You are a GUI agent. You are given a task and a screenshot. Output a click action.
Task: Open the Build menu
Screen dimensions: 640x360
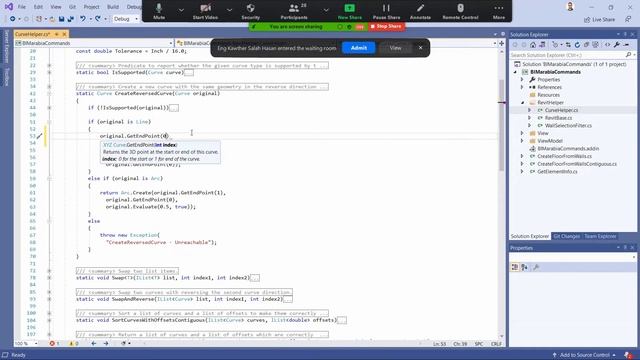(x=113, y=7)
